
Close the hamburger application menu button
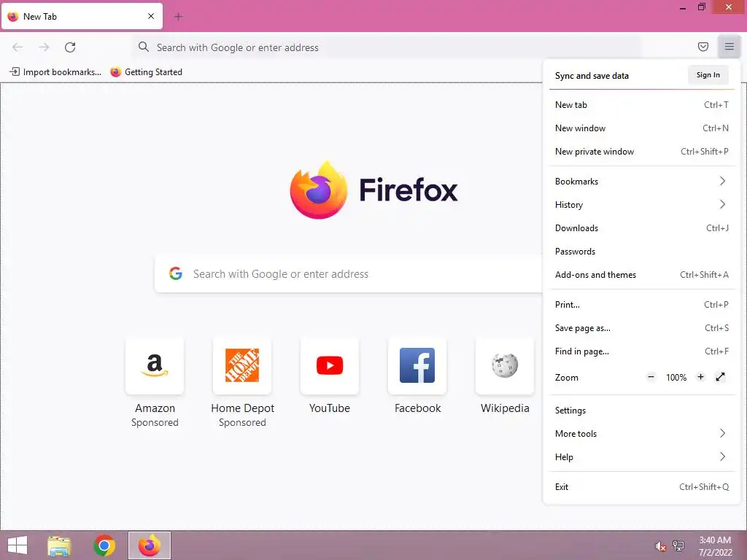(x=729, y=47)
